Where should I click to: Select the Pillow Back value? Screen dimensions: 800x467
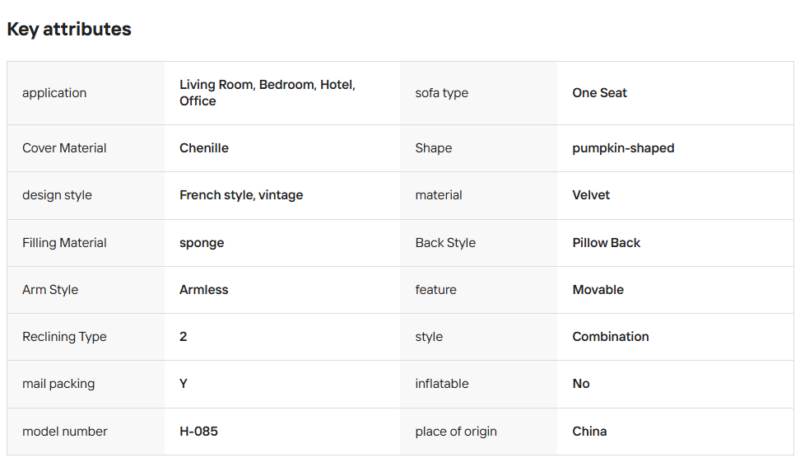point(606,243)
